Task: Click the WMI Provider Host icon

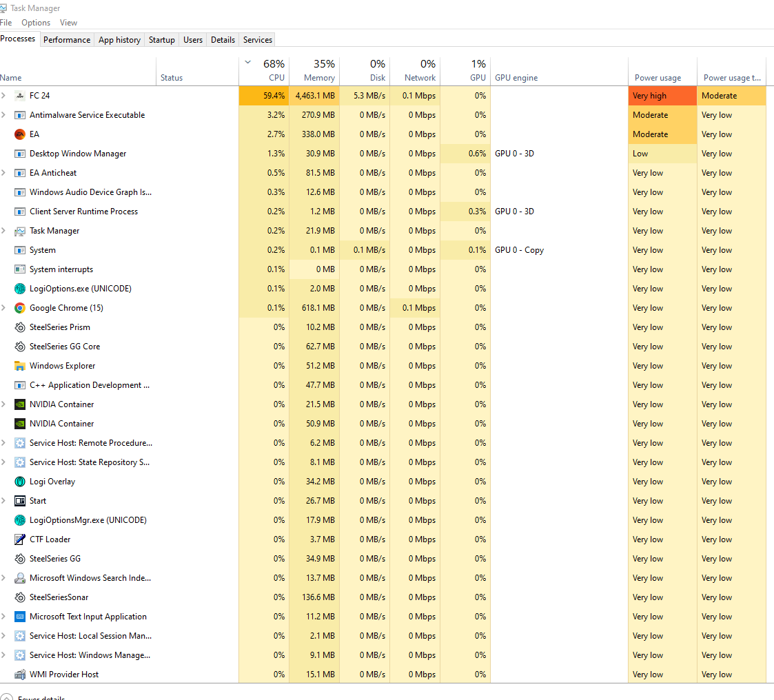Action: click(20, 675)
